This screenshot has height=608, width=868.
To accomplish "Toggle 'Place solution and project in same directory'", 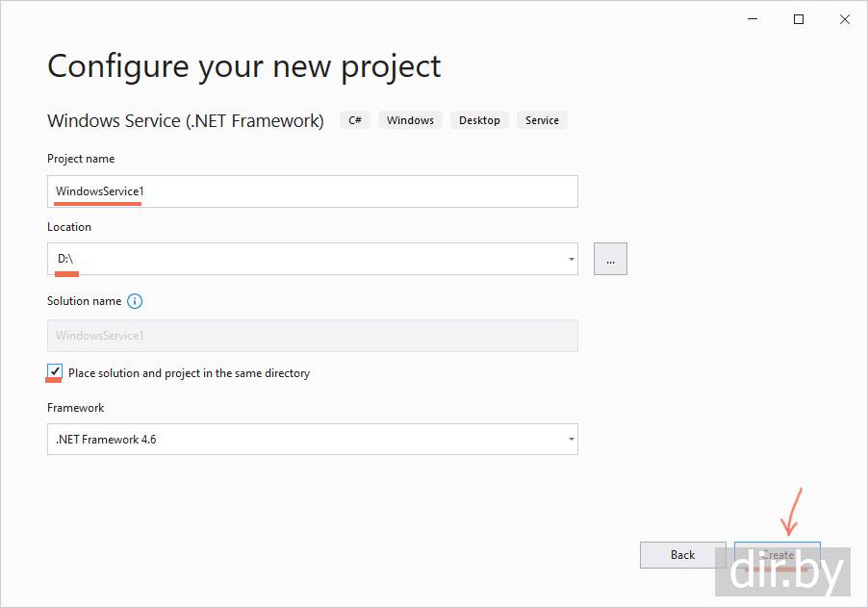I will click(x=55, y=372).
